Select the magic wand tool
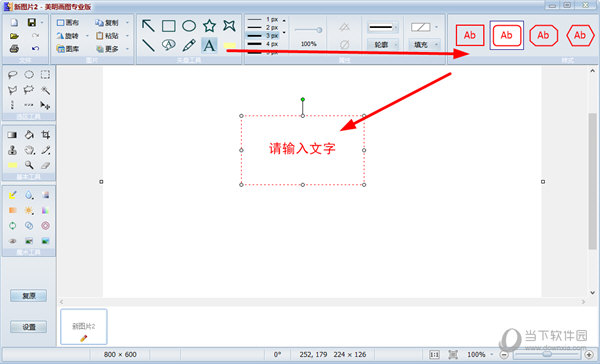This screenshot has height=364, width=600. click(x=45, y=90)
